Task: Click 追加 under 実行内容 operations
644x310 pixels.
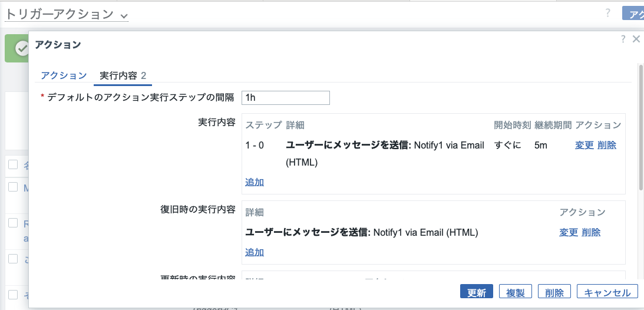Action: [255, 182]
